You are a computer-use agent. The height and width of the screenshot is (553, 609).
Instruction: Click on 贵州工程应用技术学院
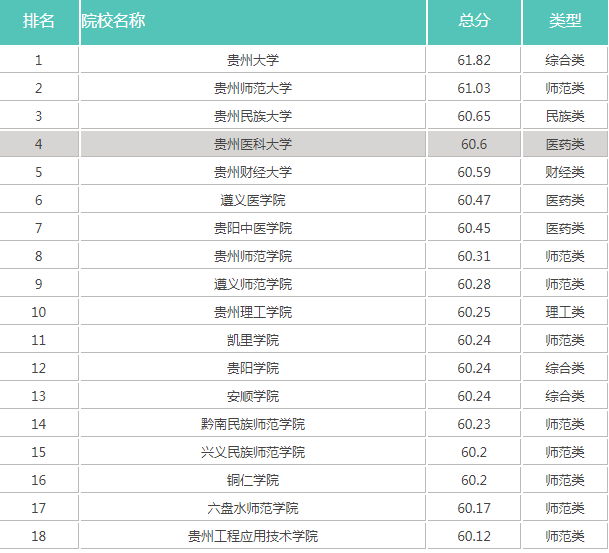coord(253,536)
